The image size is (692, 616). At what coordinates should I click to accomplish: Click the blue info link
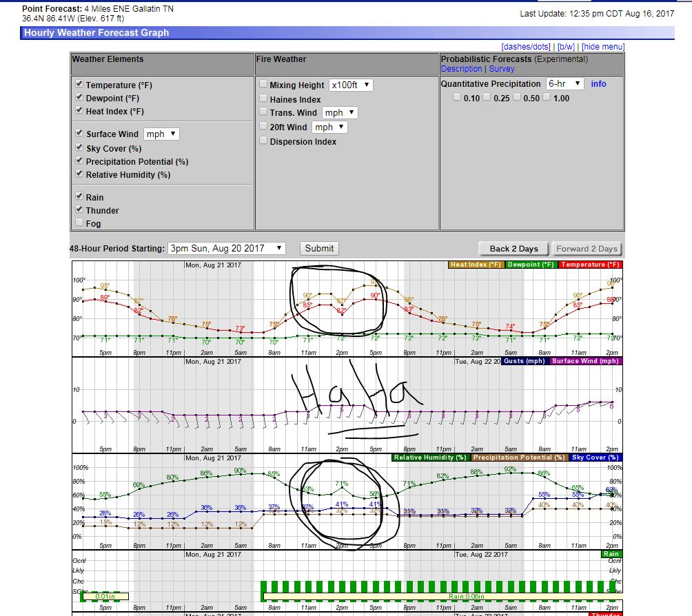pos(598,83)
